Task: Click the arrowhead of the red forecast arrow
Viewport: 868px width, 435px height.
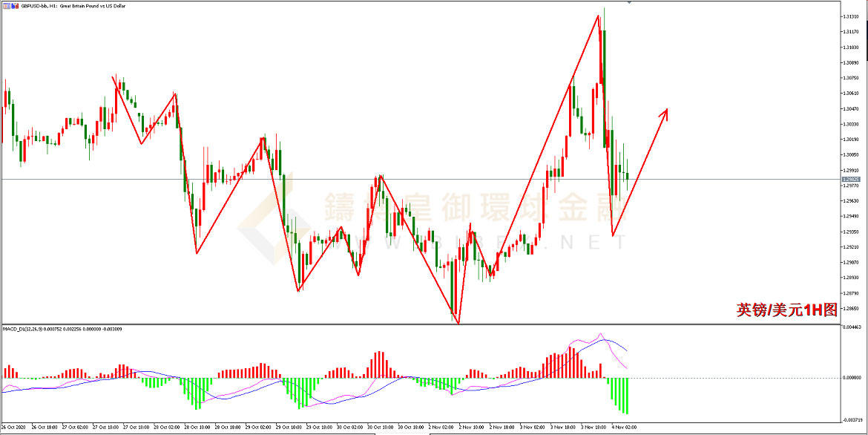Action: (665, 112)
